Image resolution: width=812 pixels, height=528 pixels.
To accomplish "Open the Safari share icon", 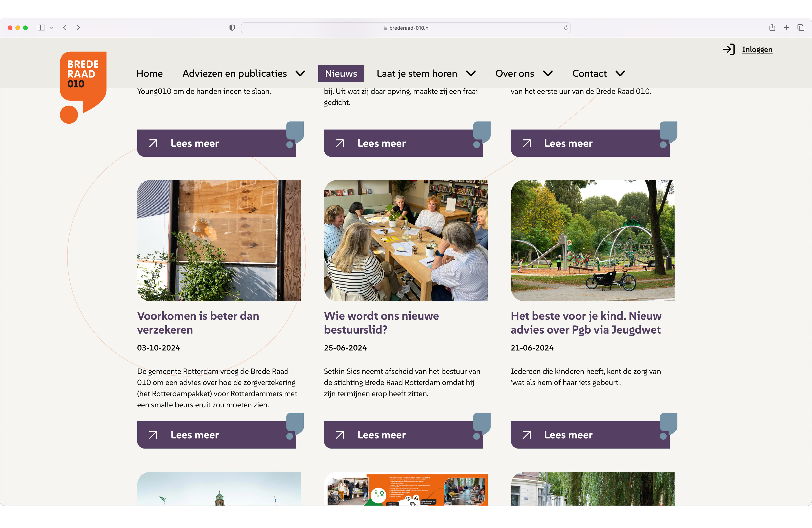I will (x=772, y=27).
